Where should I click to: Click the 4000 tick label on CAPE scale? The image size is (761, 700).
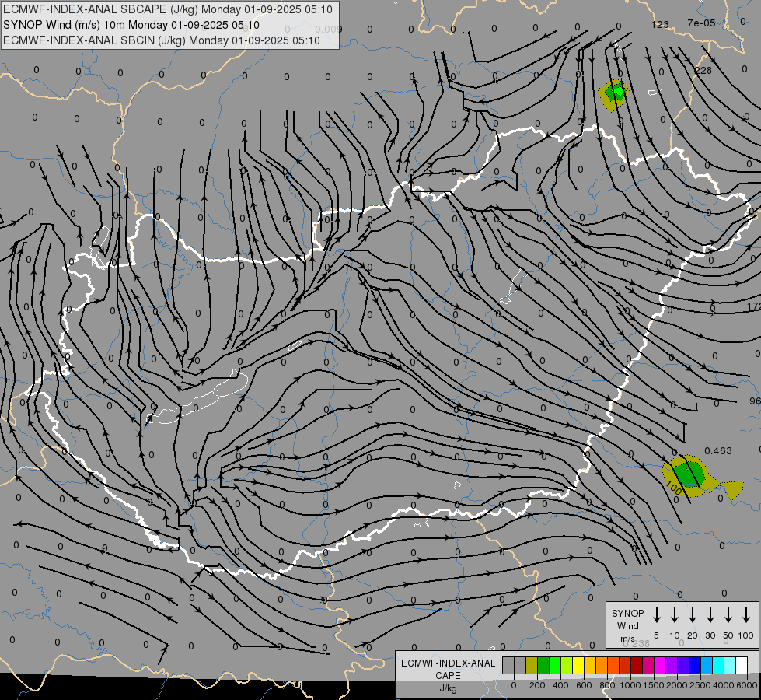pyautogui.click(x=724, y=685)
